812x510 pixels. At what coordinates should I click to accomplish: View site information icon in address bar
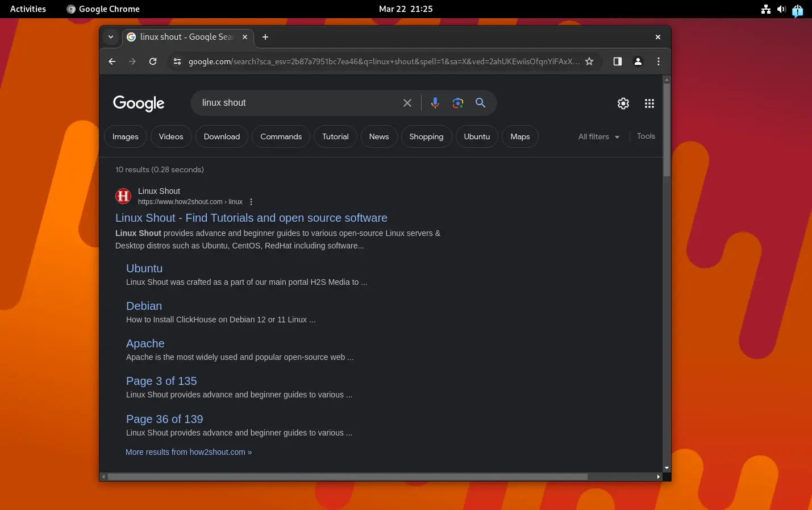(x=177, y=61)
